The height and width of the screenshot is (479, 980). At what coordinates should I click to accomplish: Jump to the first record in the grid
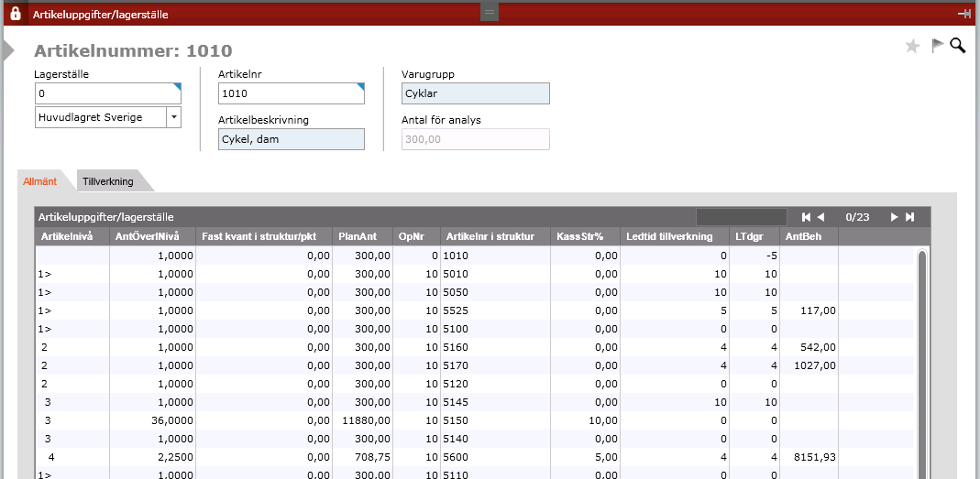tap(806, 217)
